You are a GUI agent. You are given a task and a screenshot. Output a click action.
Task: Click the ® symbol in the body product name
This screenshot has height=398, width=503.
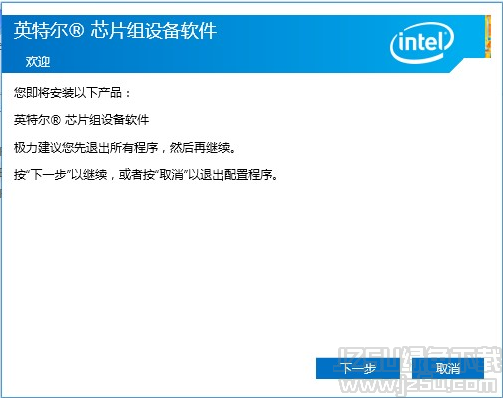pos(56,120)
